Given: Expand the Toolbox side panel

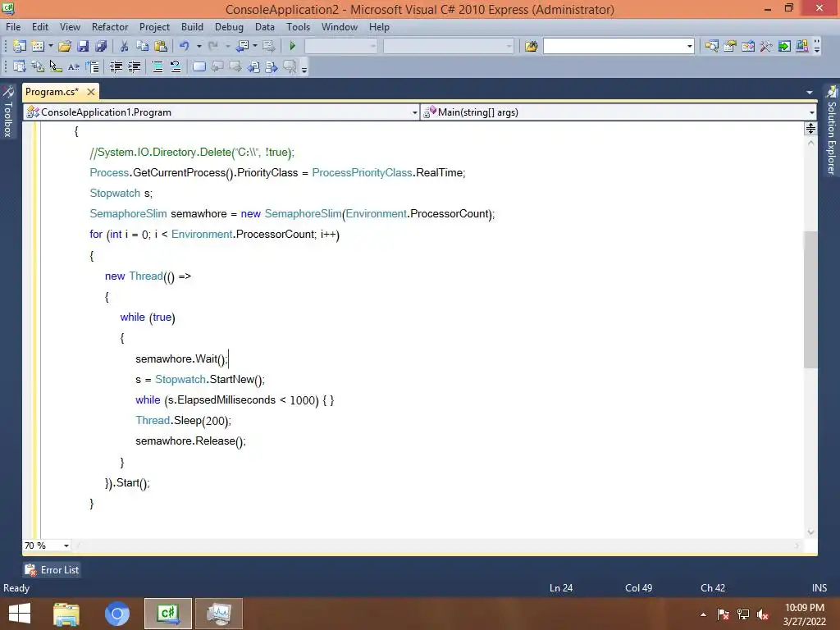Looking at the screenshot, I should pyautogui.click(x=8, y=112).
